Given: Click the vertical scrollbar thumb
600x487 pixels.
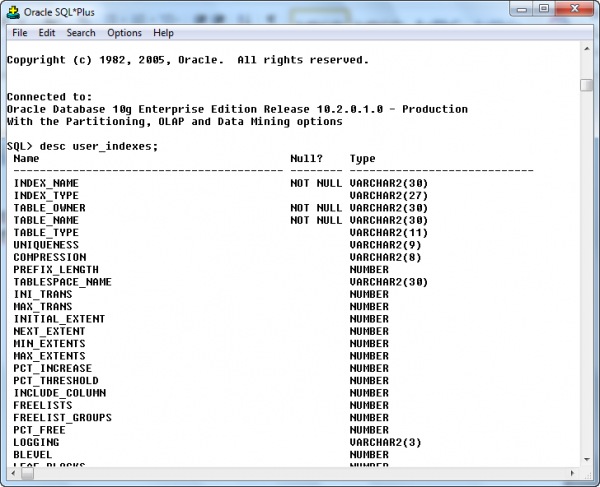Looking at the screenshot, I should (x=587, y=85).
